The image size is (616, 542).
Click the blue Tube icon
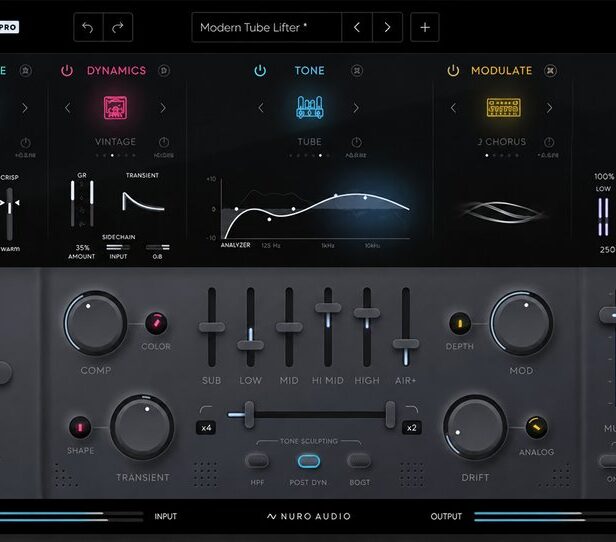310,107
